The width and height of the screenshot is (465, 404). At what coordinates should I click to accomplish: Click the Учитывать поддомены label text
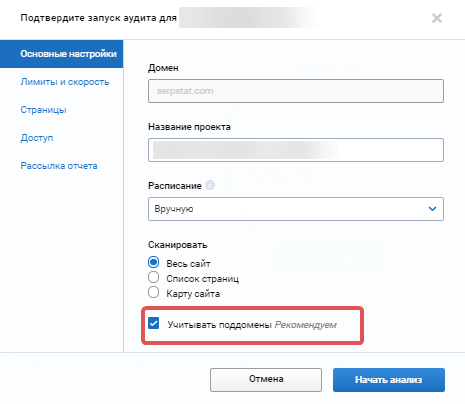pos(220,325)
